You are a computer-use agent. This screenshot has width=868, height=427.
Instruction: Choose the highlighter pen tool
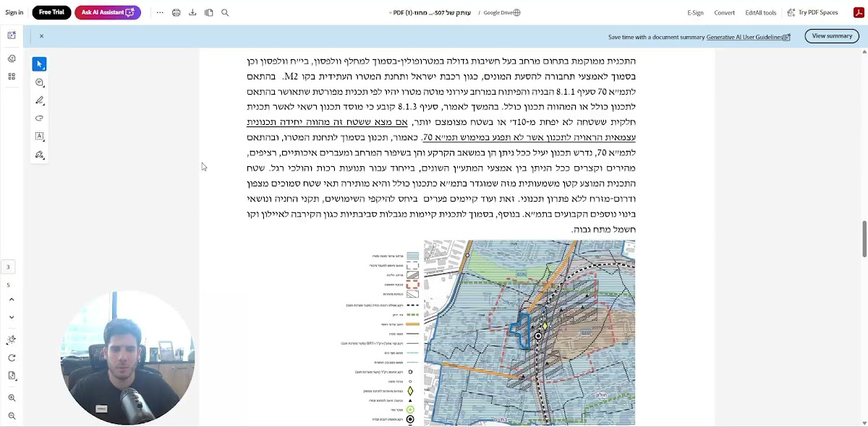pyautogui.click(x=39, y=100)
